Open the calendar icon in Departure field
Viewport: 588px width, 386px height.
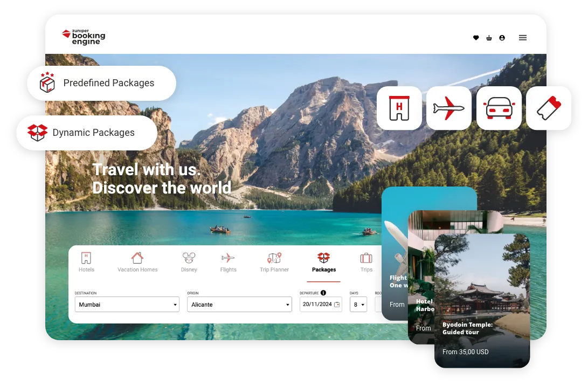(337, 304)
